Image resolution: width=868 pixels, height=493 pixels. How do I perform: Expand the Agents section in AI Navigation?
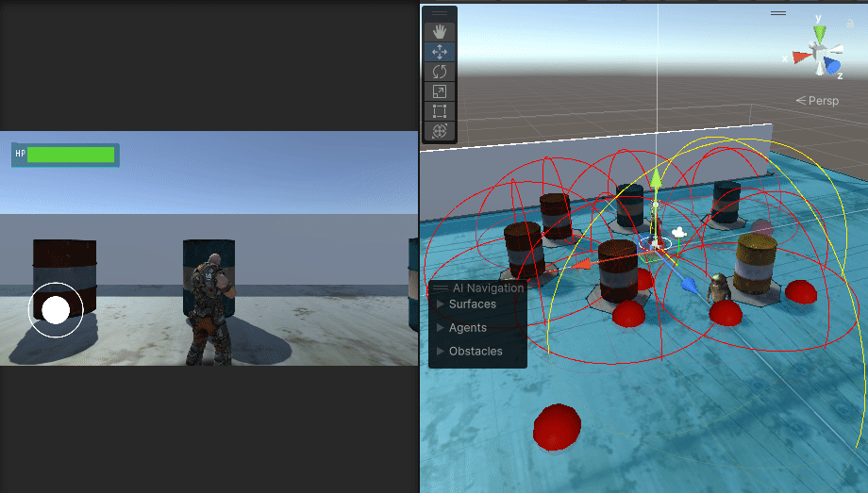440,327
